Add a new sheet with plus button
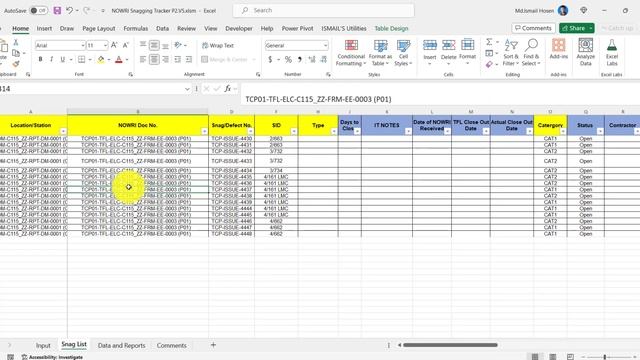Image resolution: width=640 pixels, height=360 pixels. (213, 345)
